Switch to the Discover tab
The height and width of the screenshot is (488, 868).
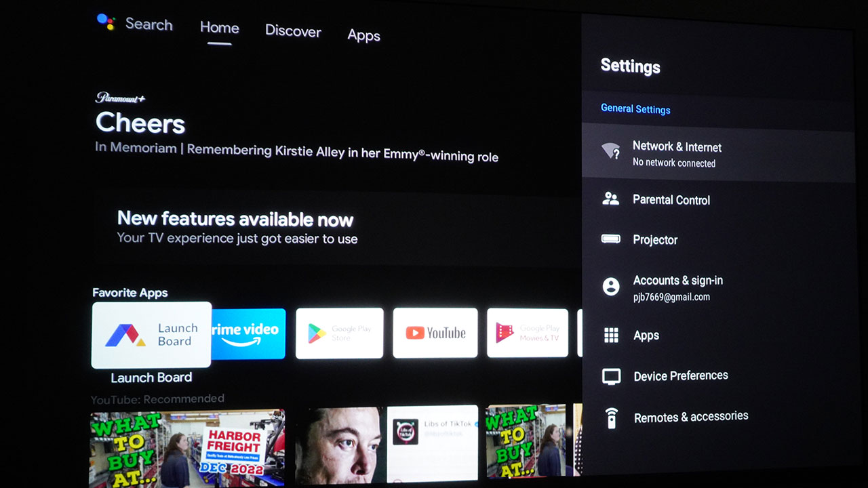tap(293, 31)
